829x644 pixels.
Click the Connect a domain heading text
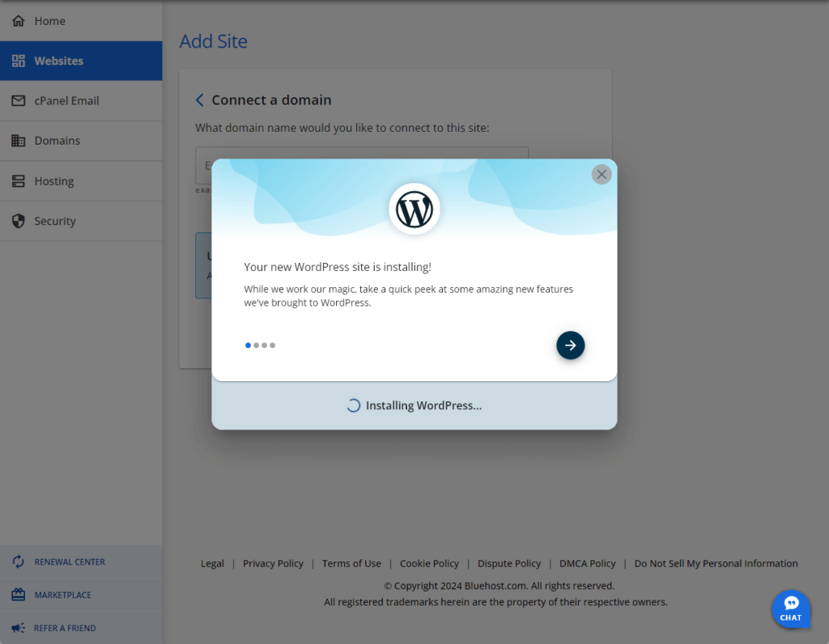click(x=271, y=100)
